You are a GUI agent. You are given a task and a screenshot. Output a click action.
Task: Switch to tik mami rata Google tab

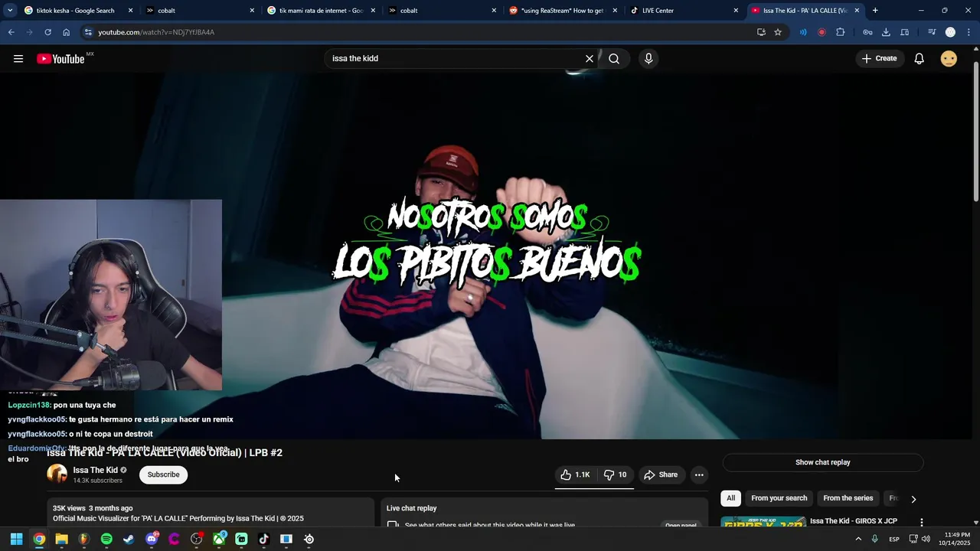320,11
